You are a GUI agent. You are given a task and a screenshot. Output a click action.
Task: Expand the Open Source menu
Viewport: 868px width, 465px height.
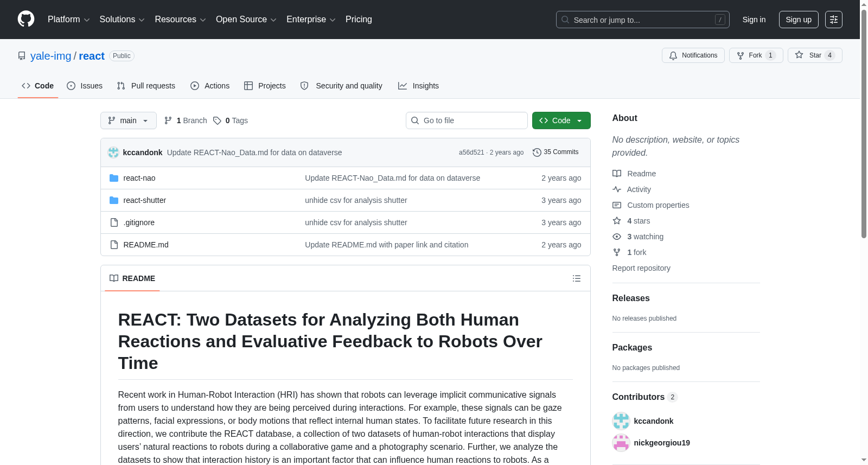tap(246, 20)
